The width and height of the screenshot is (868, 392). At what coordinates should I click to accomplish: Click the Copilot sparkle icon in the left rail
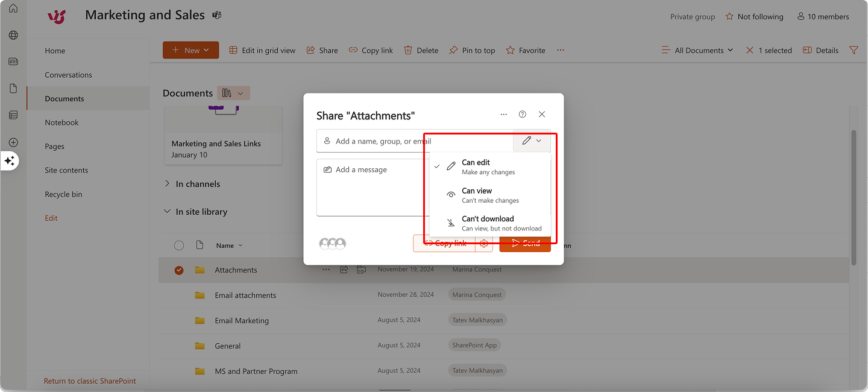[9, 161]
